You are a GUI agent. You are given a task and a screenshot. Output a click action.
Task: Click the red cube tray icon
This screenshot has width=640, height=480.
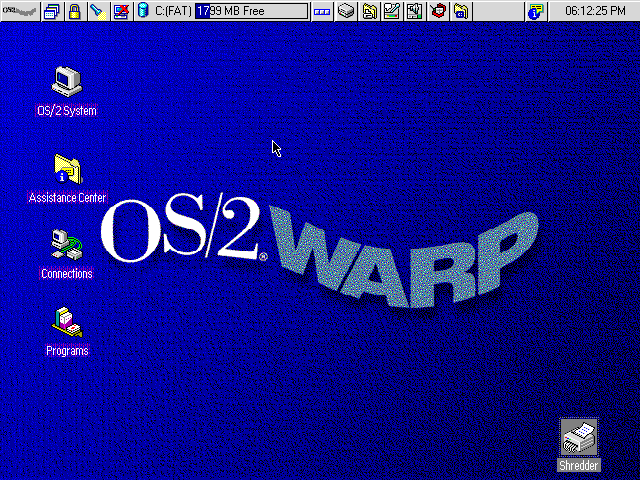pyautogui.click(x=437, y=11)
